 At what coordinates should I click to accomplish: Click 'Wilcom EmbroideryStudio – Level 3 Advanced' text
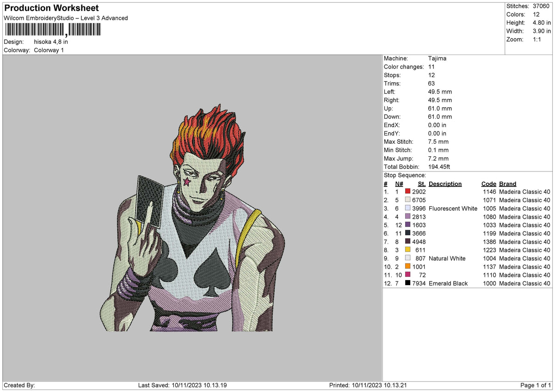(66, 18)
